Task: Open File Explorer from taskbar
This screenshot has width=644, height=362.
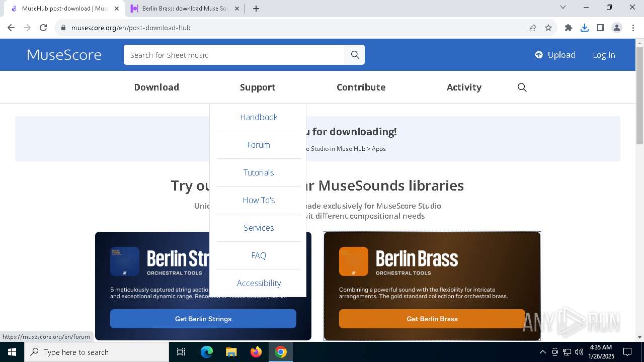Action: 231,352
